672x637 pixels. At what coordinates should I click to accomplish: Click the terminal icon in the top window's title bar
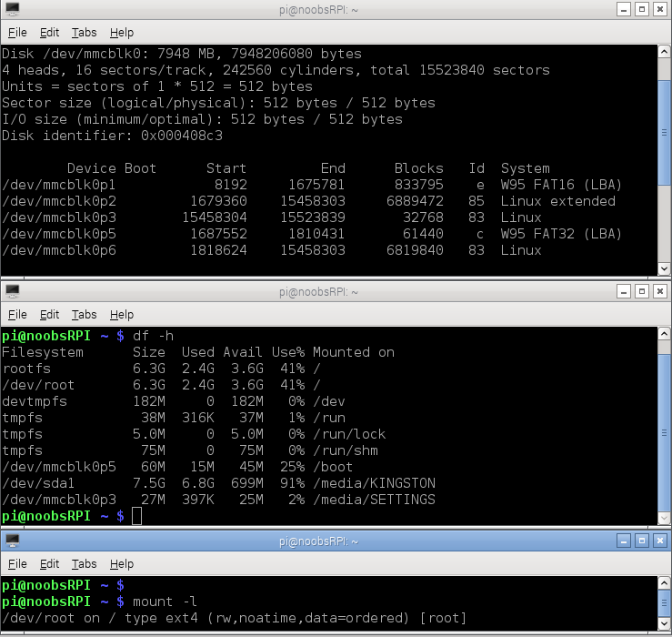point(12,10)
